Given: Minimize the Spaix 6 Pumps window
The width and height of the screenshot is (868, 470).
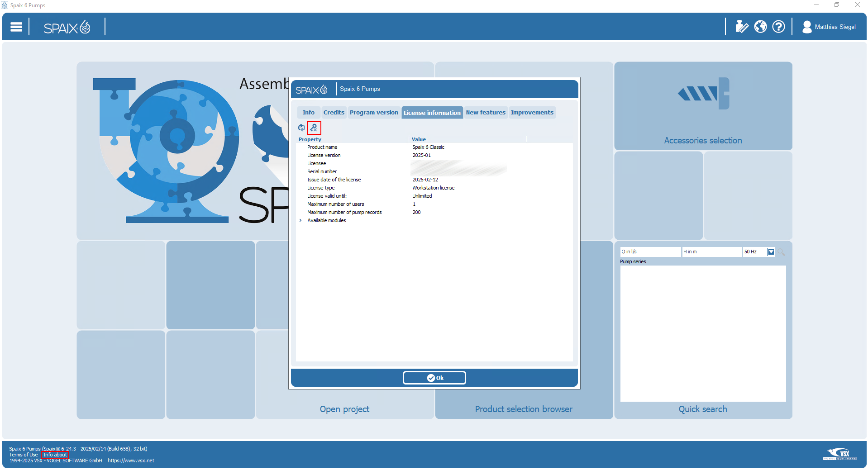Looking at the screenshot, I should tap(816, 5).
